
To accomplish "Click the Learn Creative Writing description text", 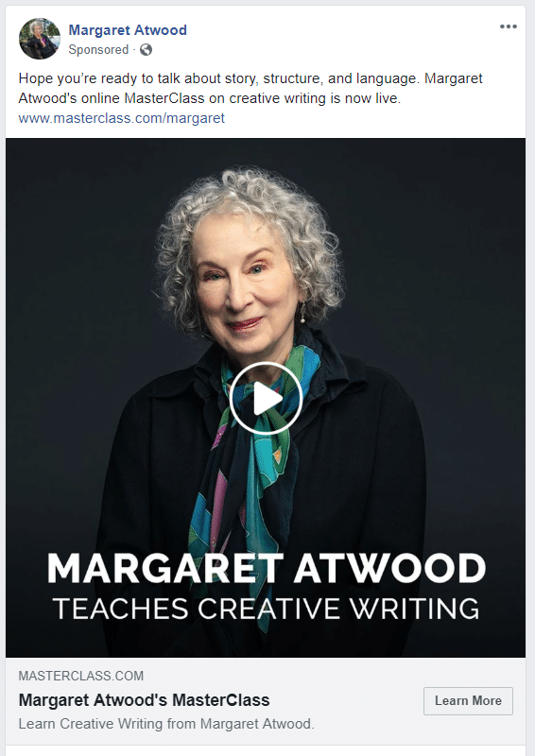I will point(166,724).
